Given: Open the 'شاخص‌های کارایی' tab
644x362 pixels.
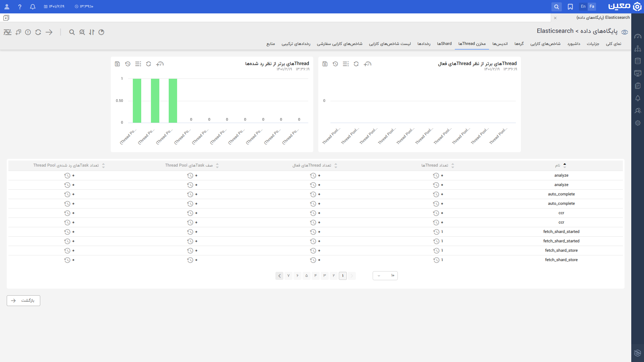Looking at the screenshot, I should tap(545, 44).
